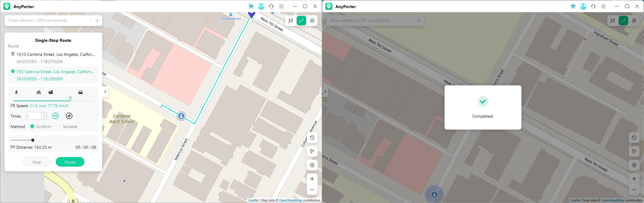
Task: Click the moving user marker on the route
Action: point(181,116)
